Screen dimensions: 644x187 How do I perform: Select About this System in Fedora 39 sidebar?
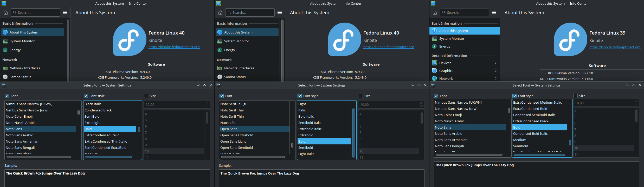465,31
